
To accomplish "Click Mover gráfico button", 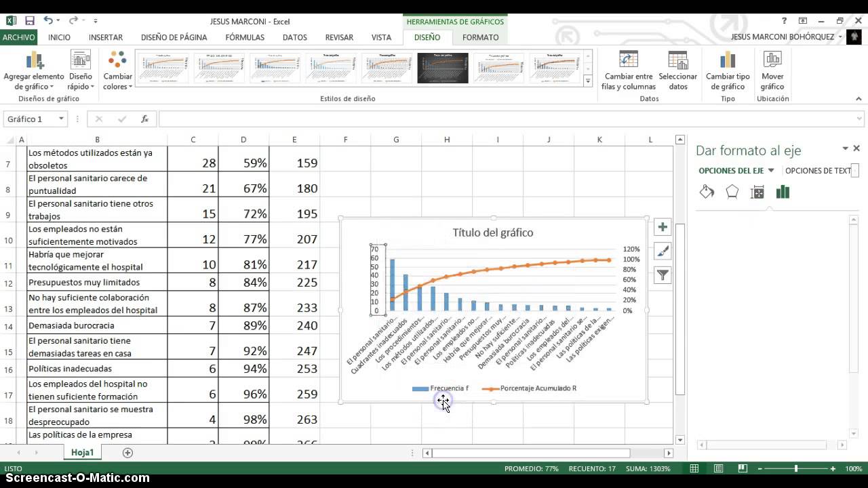I will pyautogui.click(x=772, y=70).
